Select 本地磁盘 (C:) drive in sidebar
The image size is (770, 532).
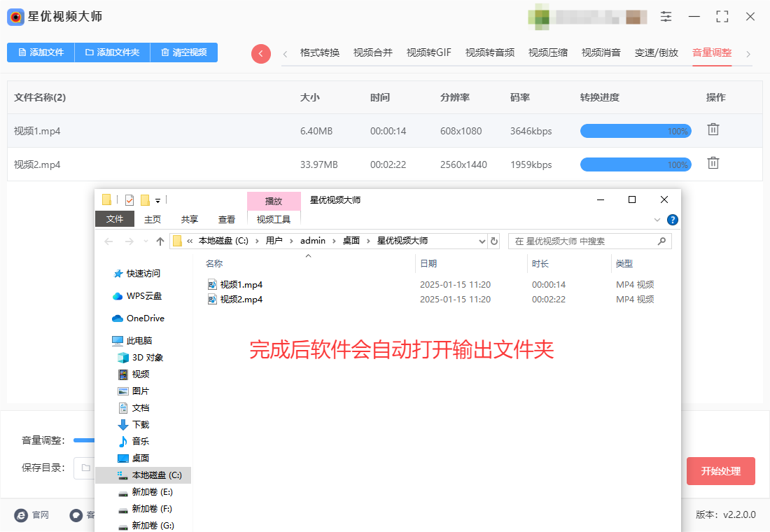click(x=143, y=475)
